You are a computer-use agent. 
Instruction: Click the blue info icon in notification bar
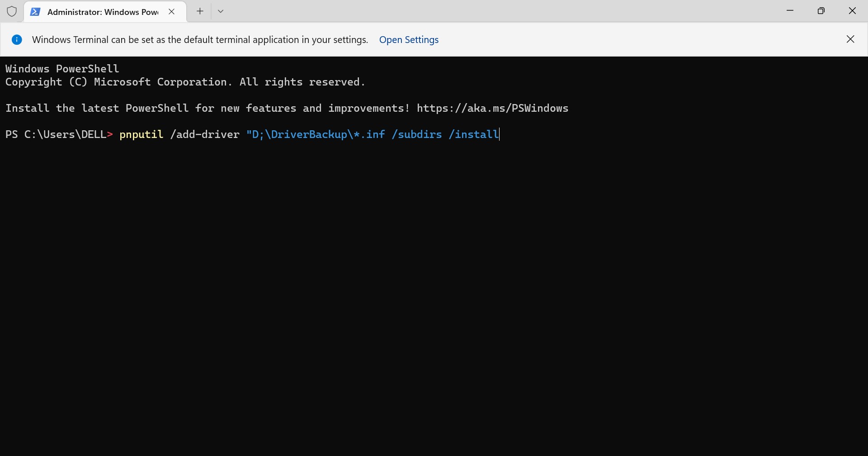coord(17,40)
